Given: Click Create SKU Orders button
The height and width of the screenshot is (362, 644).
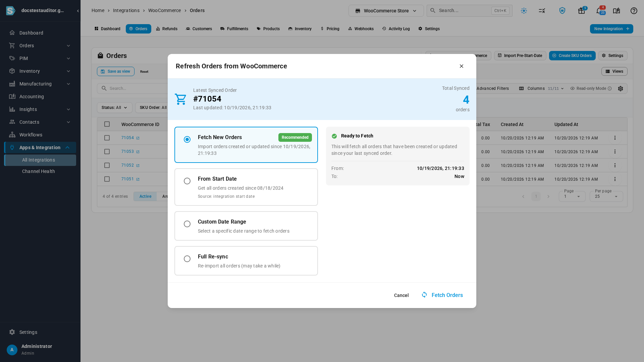Looking at the screenshot, I should 572,56.
